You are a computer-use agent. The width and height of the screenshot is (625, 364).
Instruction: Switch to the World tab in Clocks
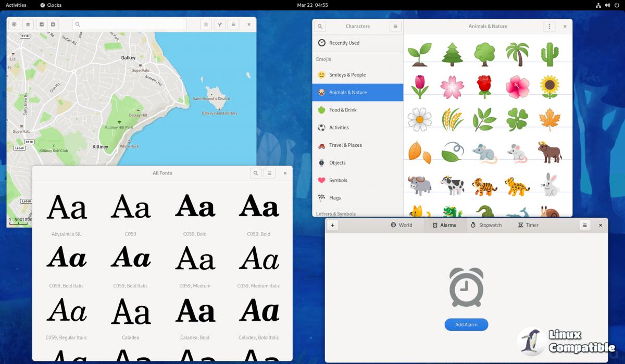[402, 225]
